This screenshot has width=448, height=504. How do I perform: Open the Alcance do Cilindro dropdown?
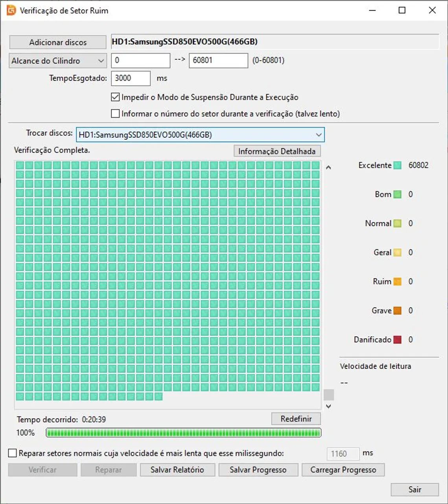coord(58,61)
